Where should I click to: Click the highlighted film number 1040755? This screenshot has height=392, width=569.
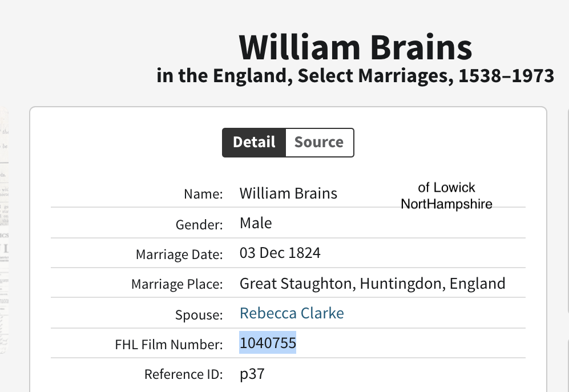point(268,343)
